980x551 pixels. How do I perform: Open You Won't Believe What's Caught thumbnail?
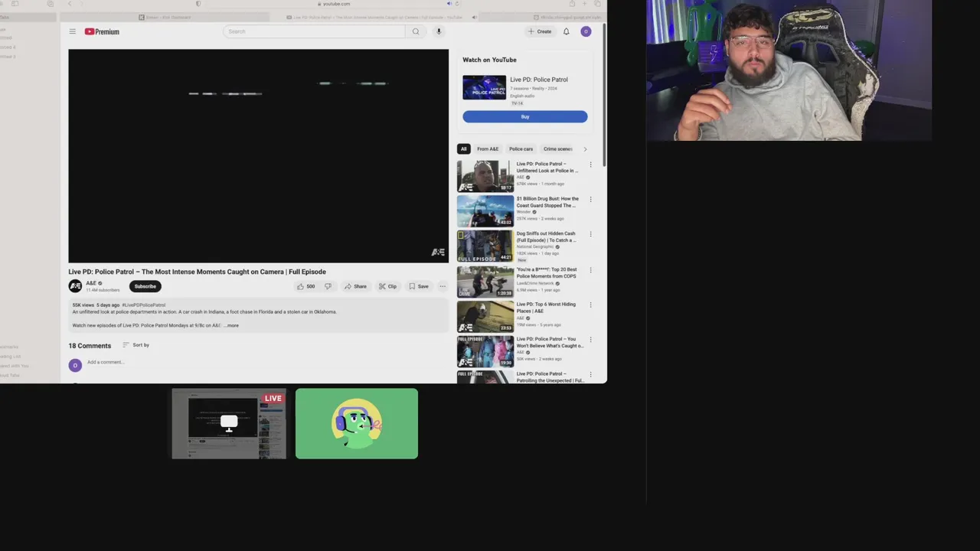(485, 352)
